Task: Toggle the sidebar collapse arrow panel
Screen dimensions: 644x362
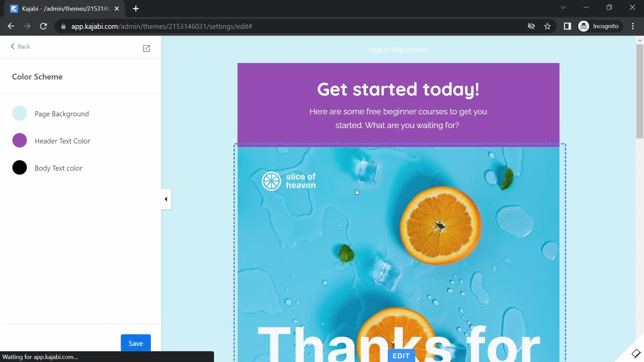Action: click(166, 199)
